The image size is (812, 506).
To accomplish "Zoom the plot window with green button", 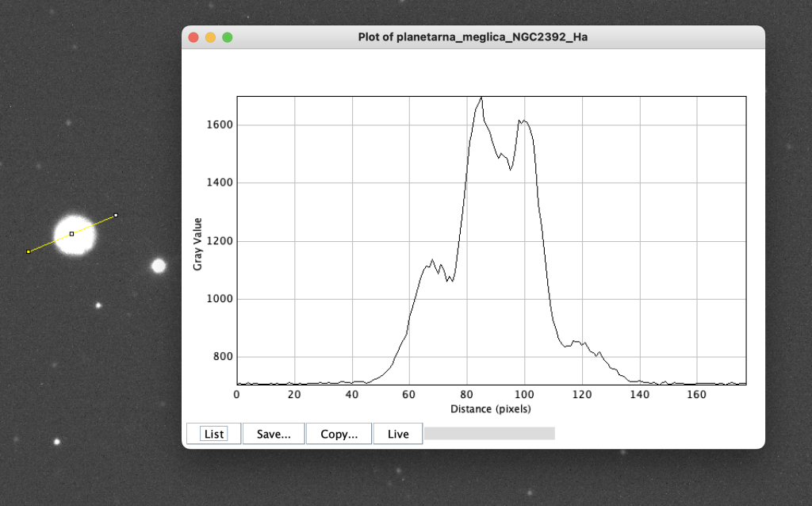I will pyautogui.click(x=228, y=37).
